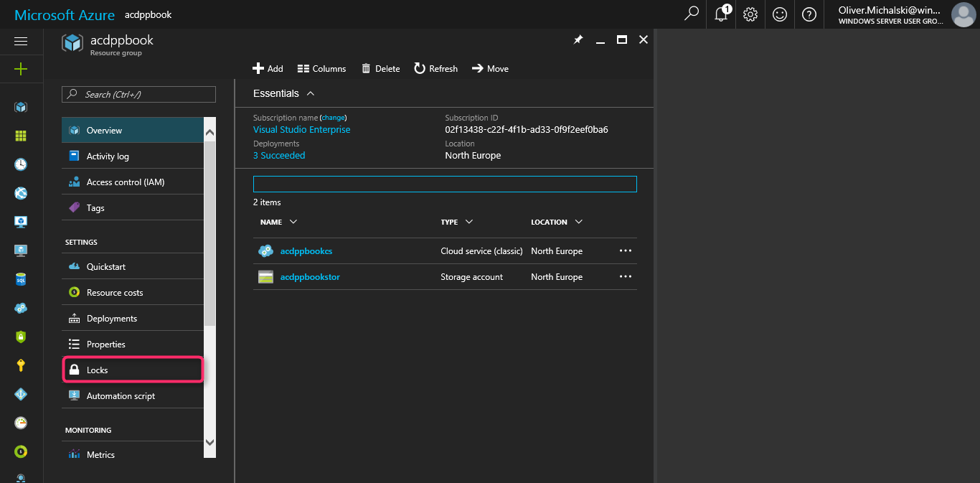Image resolution: width=980 pixels, height=483 pixels.
Task: Open Access control (IAM) menu item
Action: click(x=133, y=182)
